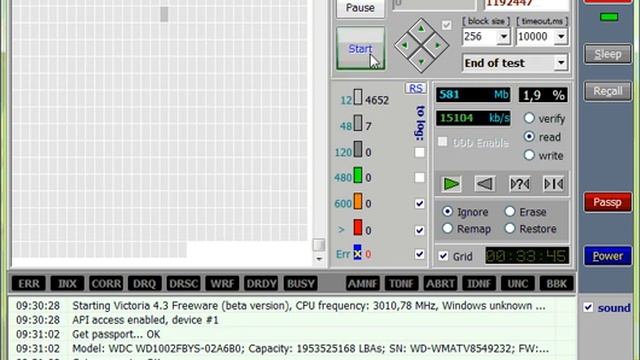Click the blue Power button
This screenshot has width=640, height=360.
pyautogui.click(x=608, y=256)
